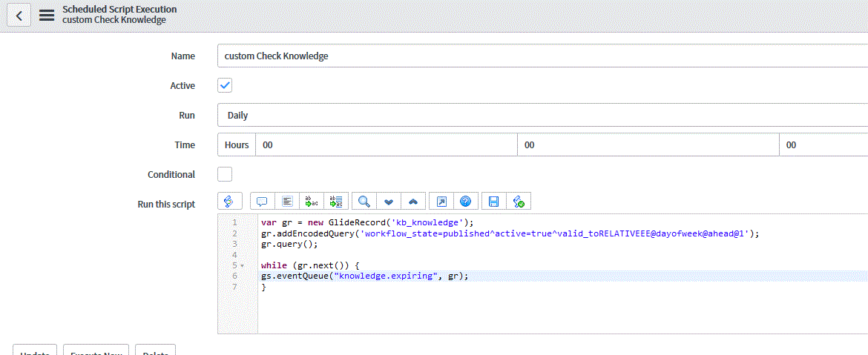Image resolution: width=868 pixels, height=355 pixels.
Task: Toggle the syntax highlighting editor icon
Action: pyautogui.click(x=229, y=202)
